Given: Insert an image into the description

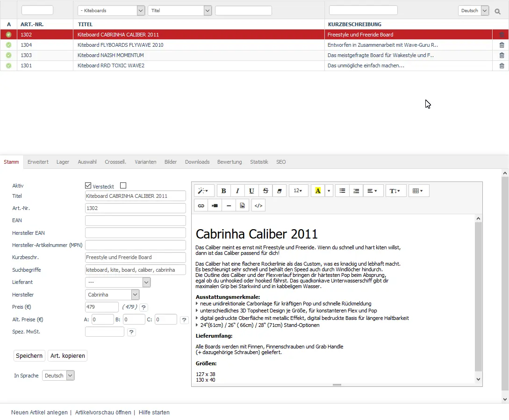Looking at the screenshot, I should coord(243,205).
